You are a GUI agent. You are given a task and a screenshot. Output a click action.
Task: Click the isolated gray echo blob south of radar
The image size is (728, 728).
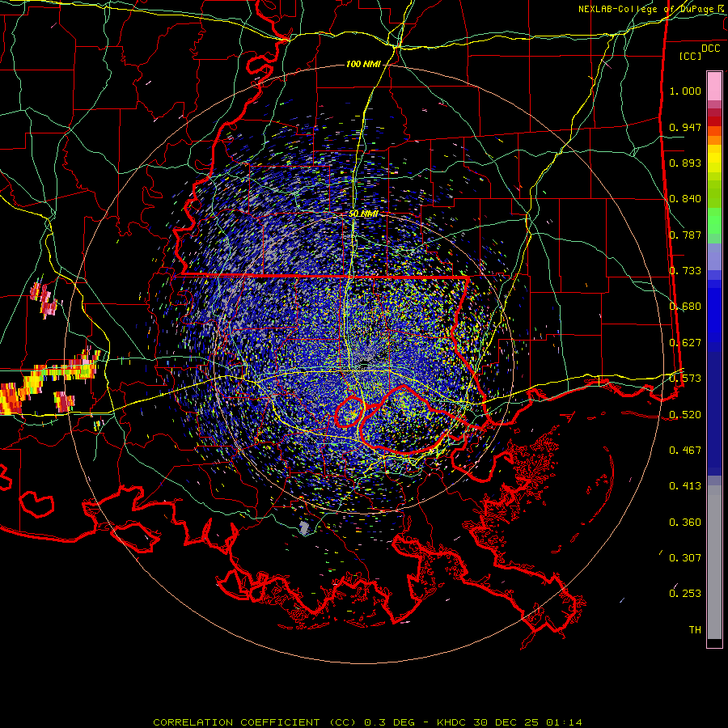(x=304, y=527)
